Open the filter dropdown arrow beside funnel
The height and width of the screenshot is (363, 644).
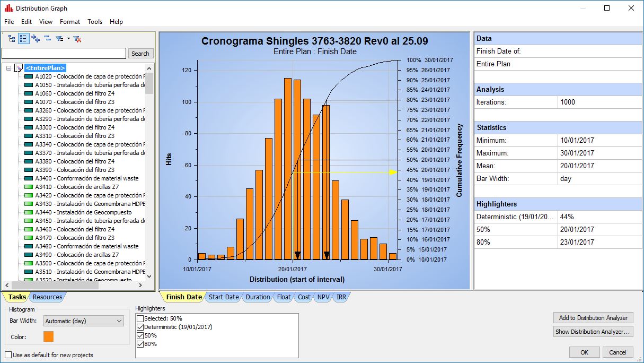coord(68,39)
